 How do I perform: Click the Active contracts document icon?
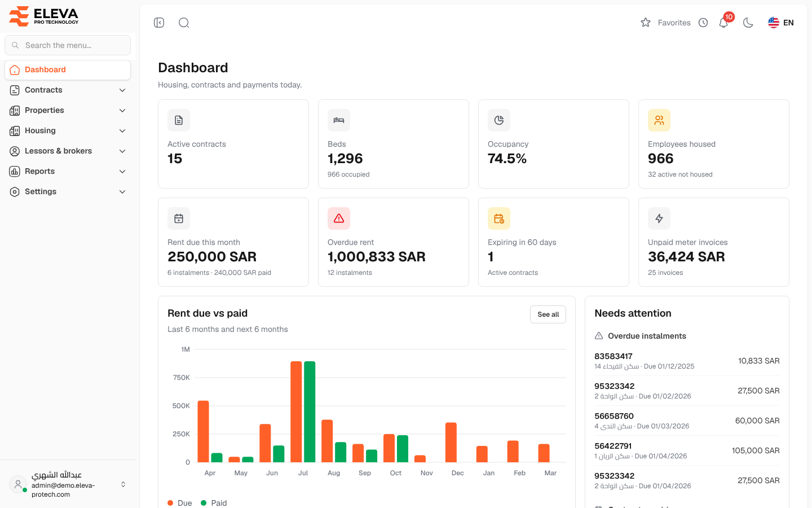[x=179, y=120]
